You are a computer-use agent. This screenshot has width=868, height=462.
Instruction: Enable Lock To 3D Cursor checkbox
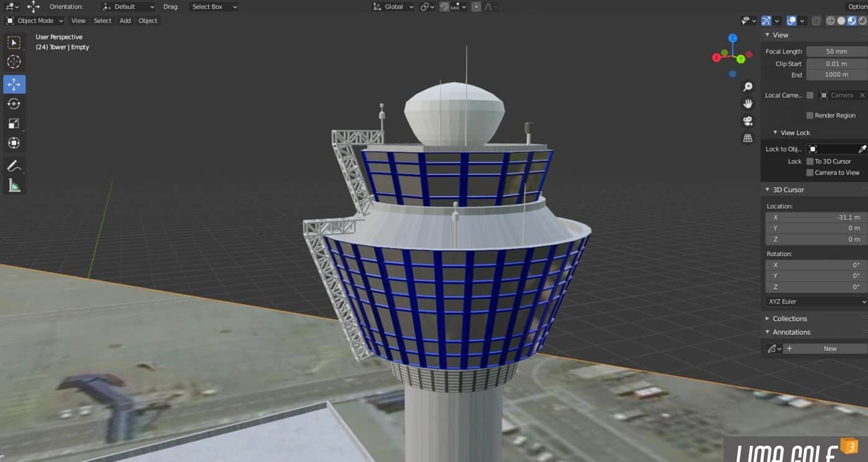pyautogui.click(x=810, y=162)
